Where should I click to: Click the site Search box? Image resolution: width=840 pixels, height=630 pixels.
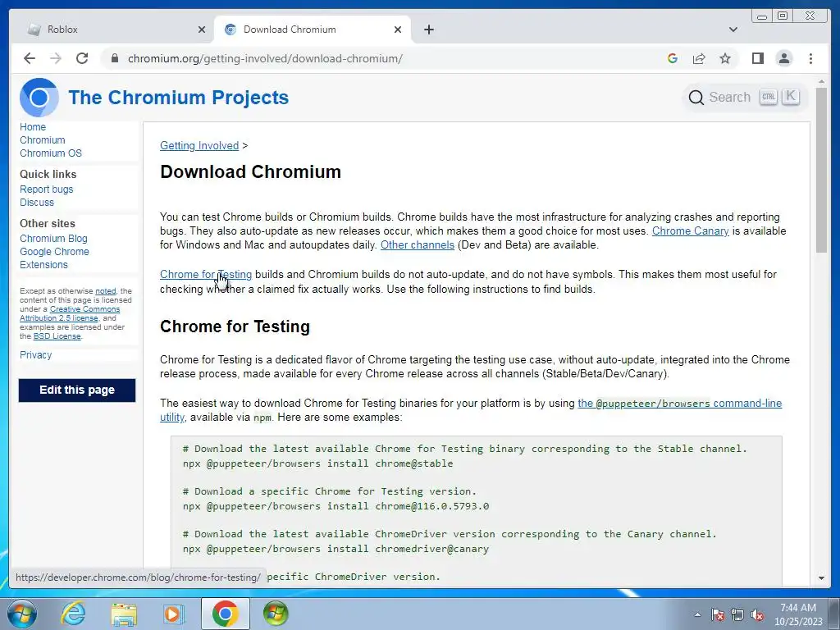click(x=744, y=98)
